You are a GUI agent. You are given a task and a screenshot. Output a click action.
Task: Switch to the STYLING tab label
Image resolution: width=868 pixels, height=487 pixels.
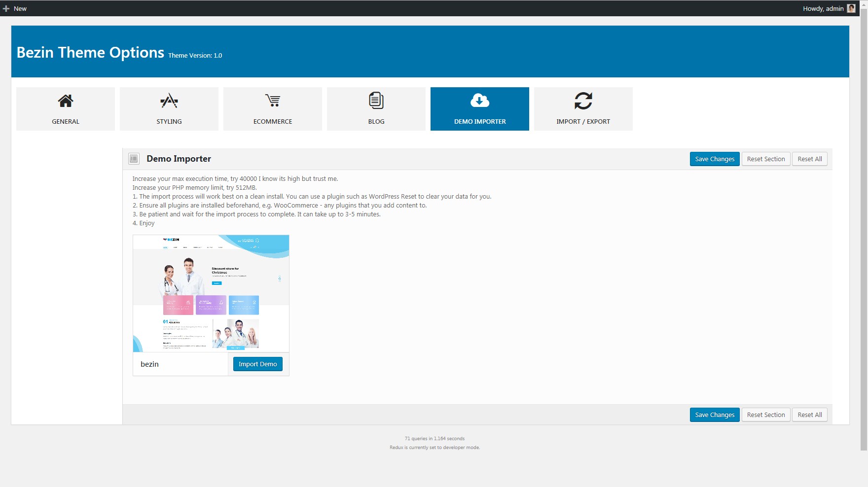pyautogui.click(x=169, y=121)
